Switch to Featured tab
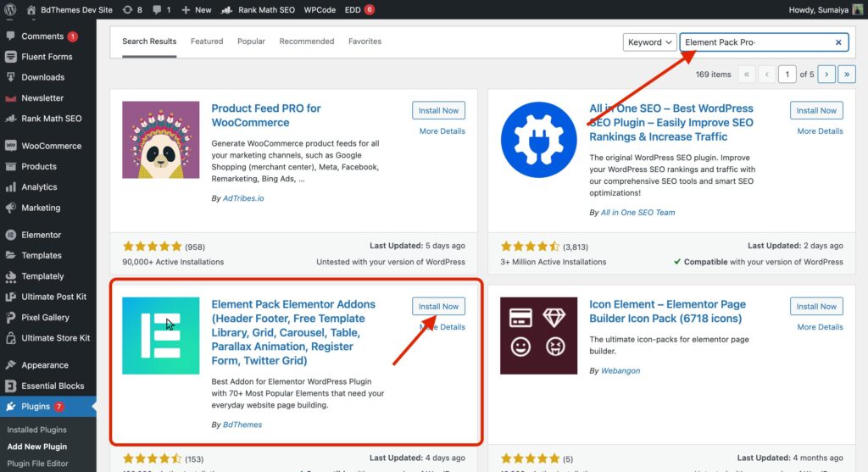 click(207, 41)
